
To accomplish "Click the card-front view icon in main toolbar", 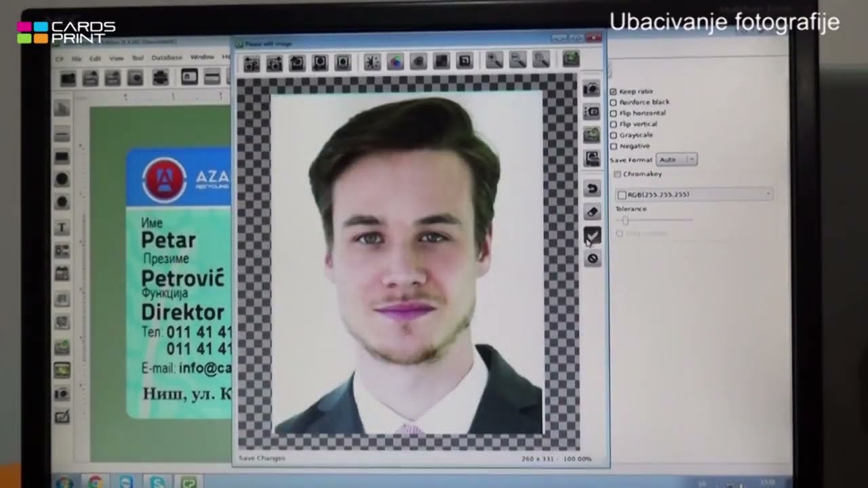I will [x=189, y=77].
